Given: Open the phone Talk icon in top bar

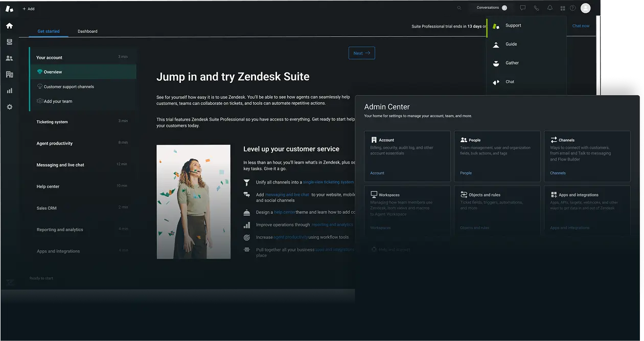Looking at the screenshot, I should [x=536, y=8].
